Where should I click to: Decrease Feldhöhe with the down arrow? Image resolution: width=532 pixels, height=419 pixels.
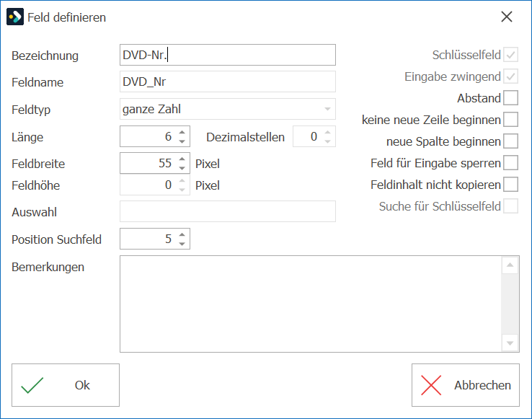(x=182, y=190)
